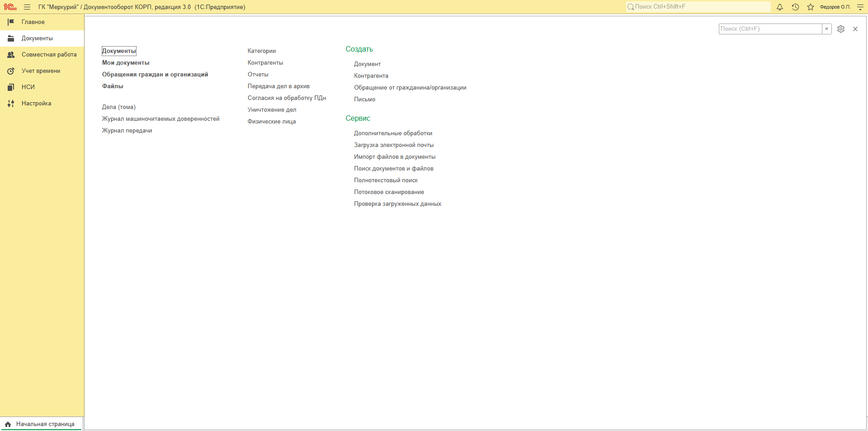Open Мои документы

[x=126, y=63]
